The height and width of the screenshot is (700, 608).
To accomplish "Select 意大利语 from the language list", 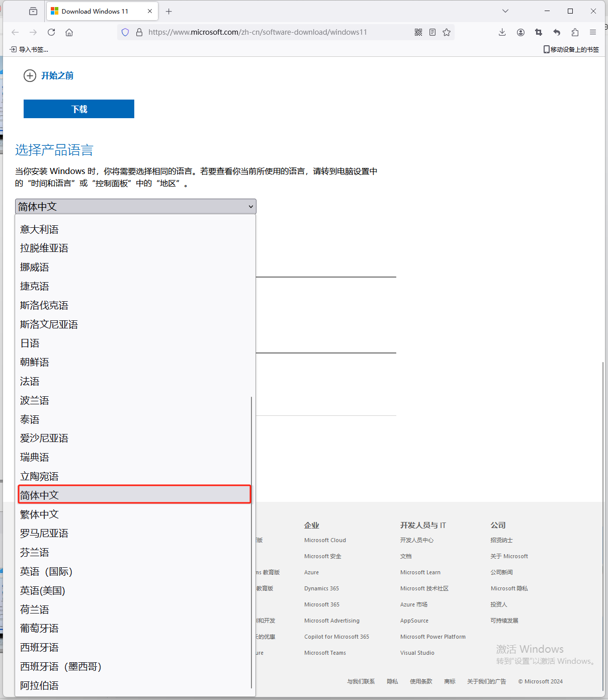I will pyautogui.click(x=133, y=229).
